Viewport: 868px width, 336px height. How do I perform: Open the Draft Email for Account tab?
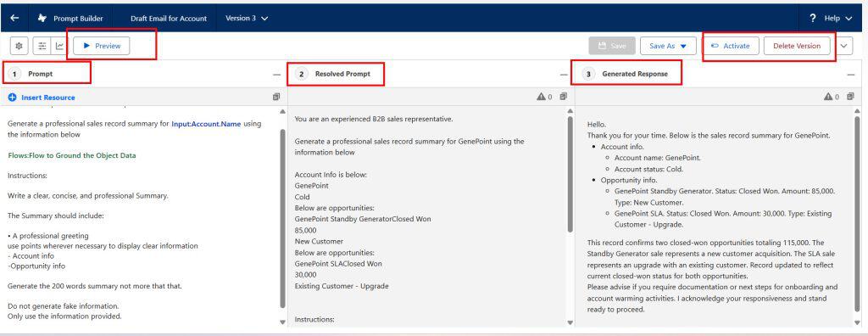point(169,19)
